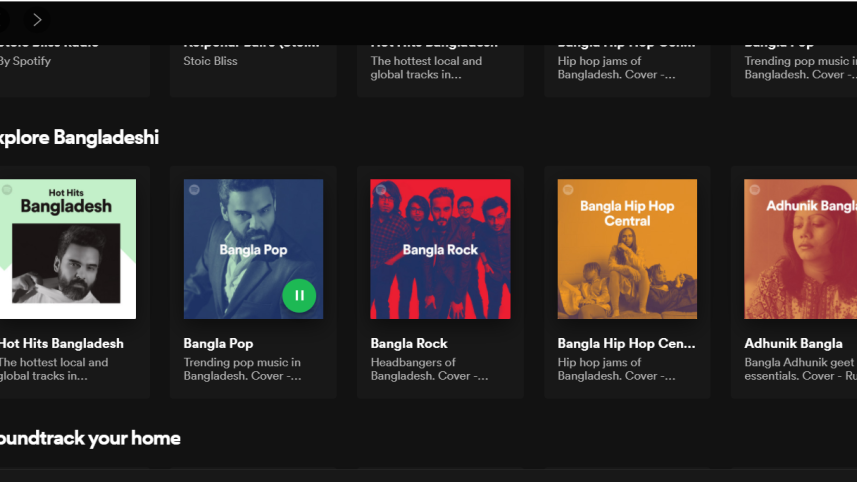Click Spotify logo badge on Adhunik Bangla cover
Screen dimensions: 857x482
pos(755,190)
